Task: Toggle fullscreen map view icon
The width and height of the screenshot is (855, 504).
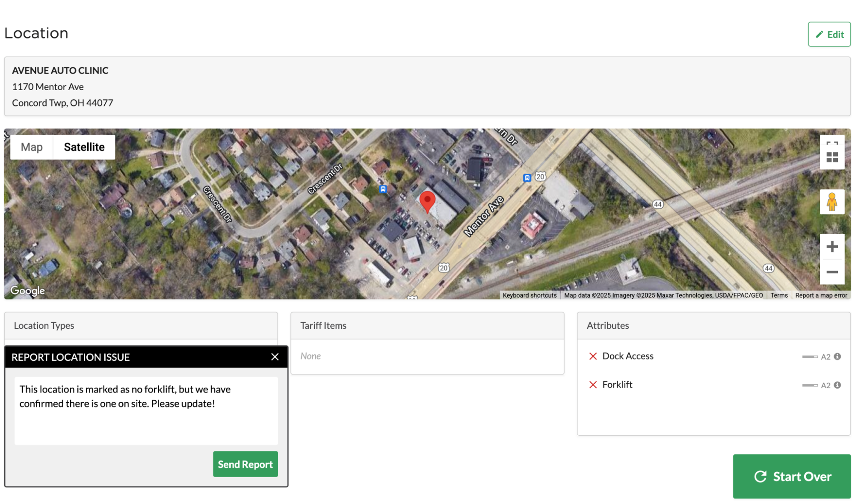Action: [831, 143]
